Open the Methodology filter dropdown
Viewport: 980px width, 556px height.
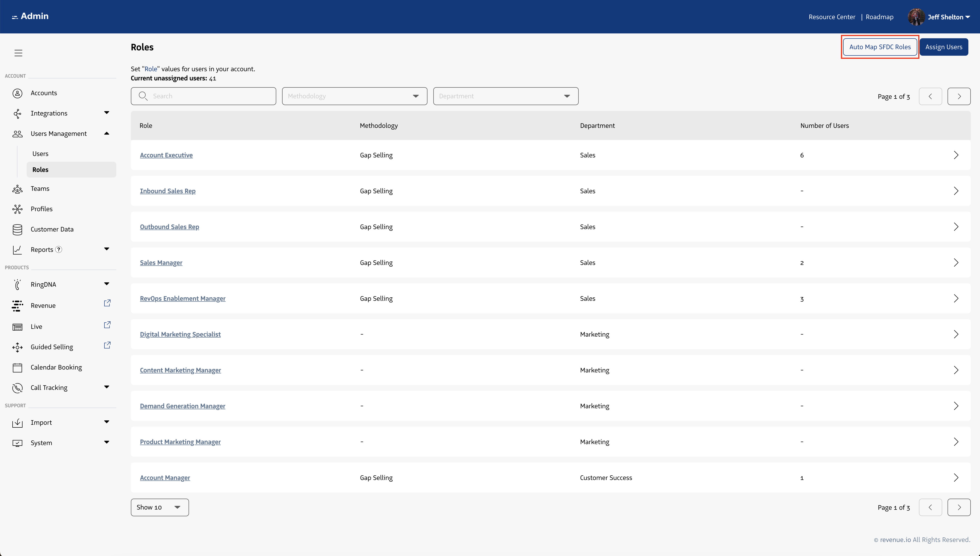click(x=354, y=96)
